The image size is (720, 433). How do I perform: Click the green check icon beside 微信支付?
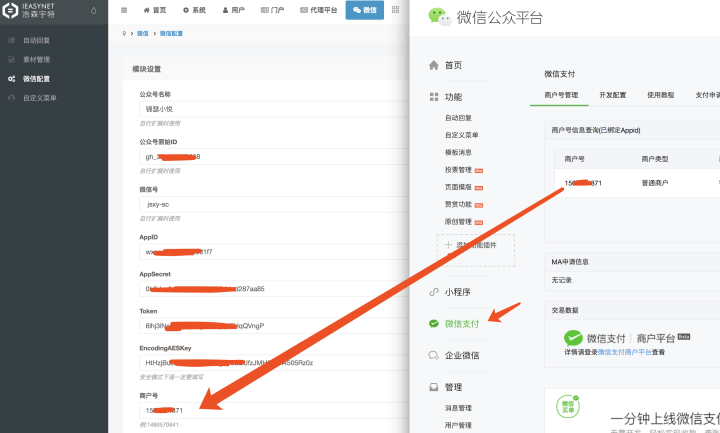coord(434,324)
